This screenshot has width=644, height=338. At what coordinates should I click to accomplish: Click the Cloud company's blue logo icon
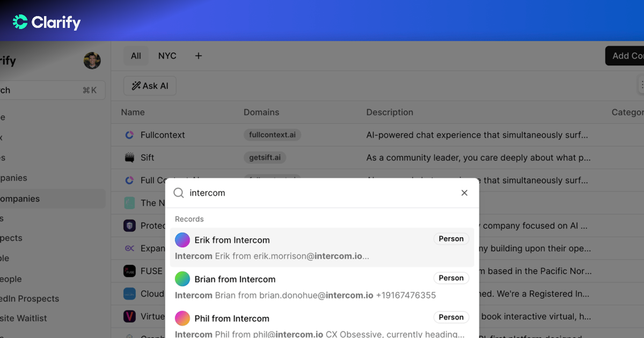129,293
